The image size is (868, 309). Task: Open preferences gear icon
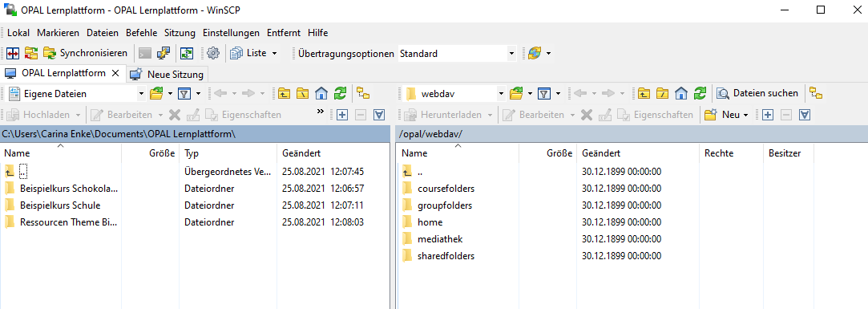tap(213, 53)
